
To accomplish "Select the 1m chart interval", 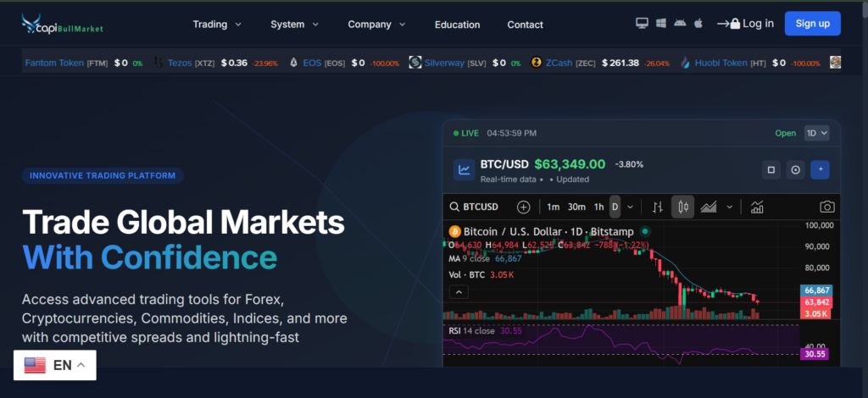I will pyautogui.click(x=553, y=207).
